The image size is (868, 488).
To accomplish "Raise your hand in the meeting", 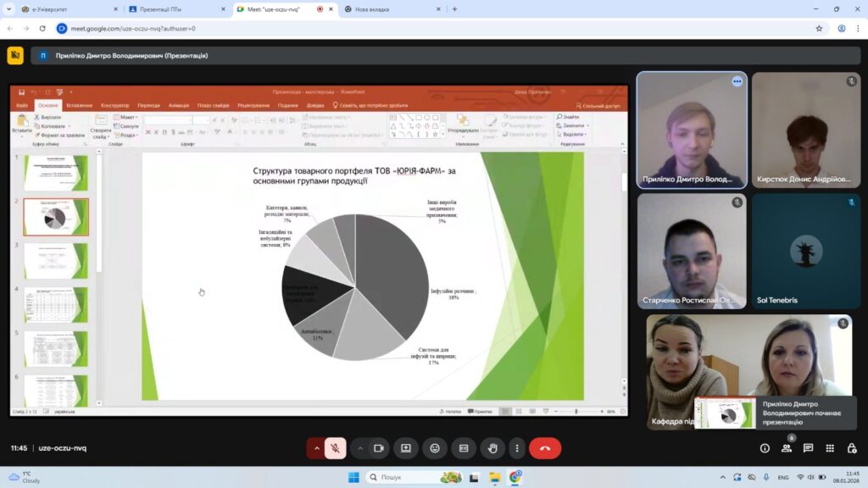I will (x=492, y=448).
